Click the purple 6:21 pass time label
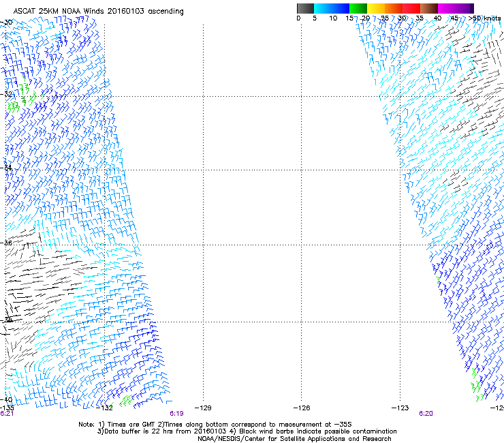 tap(7, 414)
